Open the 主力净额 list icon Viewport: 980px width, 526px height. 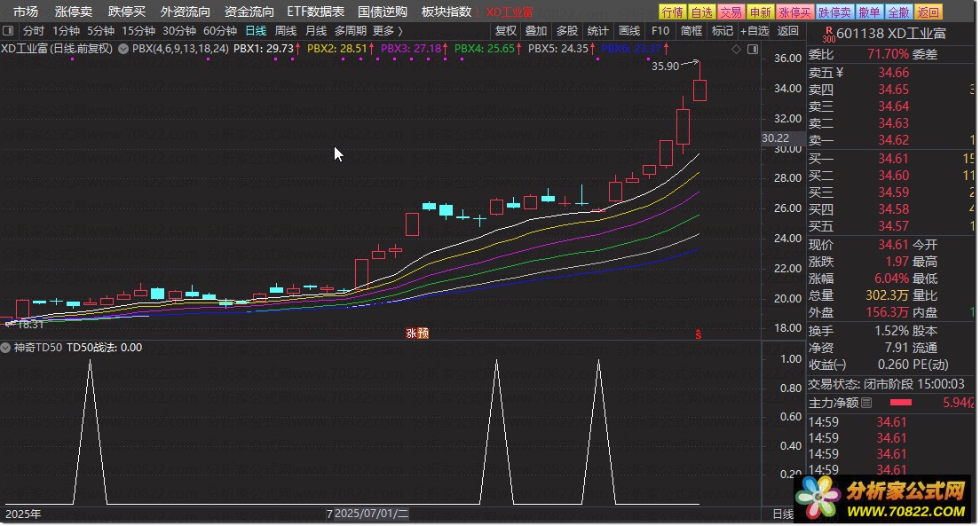pos(866,403)
